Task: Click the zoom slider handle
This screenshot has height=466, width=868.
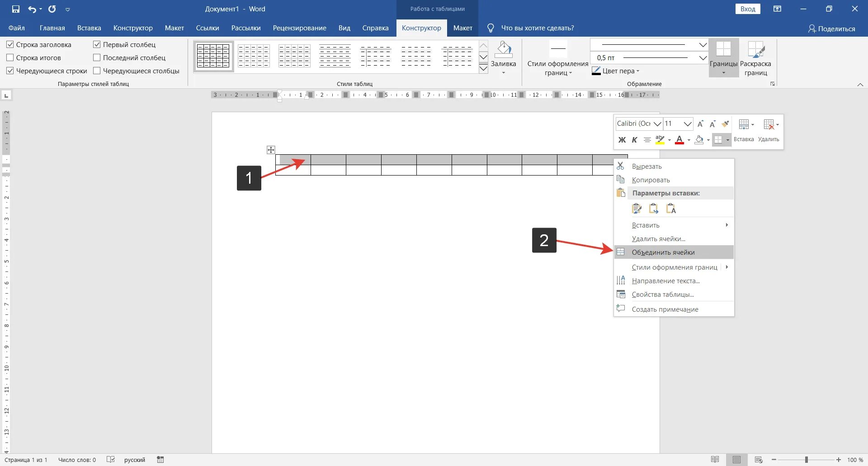Action: pyautogui.click(x=806, y=460)
